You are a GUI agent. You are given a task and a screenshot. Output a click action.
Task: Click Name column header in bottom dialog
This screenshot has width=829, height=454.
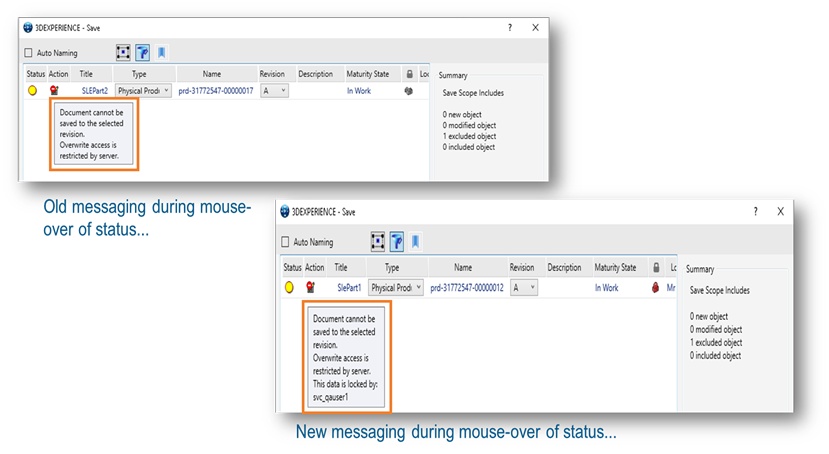point(463,267)
